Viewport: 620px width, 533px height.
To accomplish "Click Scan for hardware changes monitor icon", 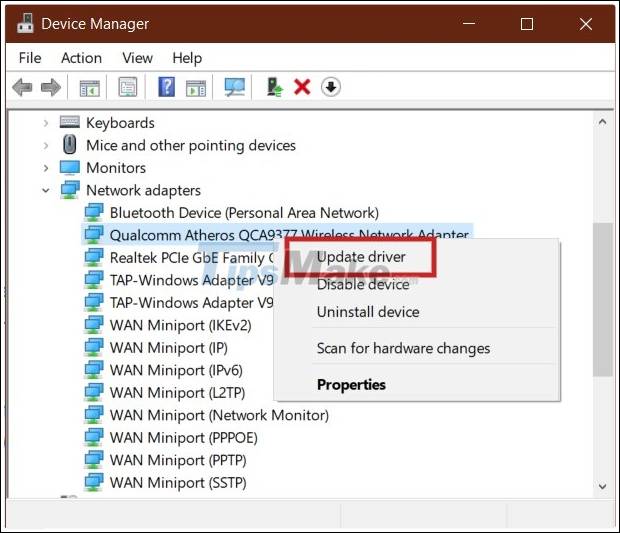I will tap(235, 87).
